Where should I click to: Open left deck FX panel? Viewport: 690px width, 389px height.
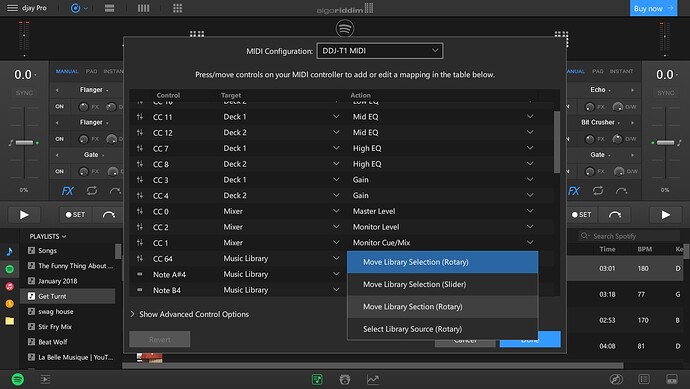click(x=67, y=191)
